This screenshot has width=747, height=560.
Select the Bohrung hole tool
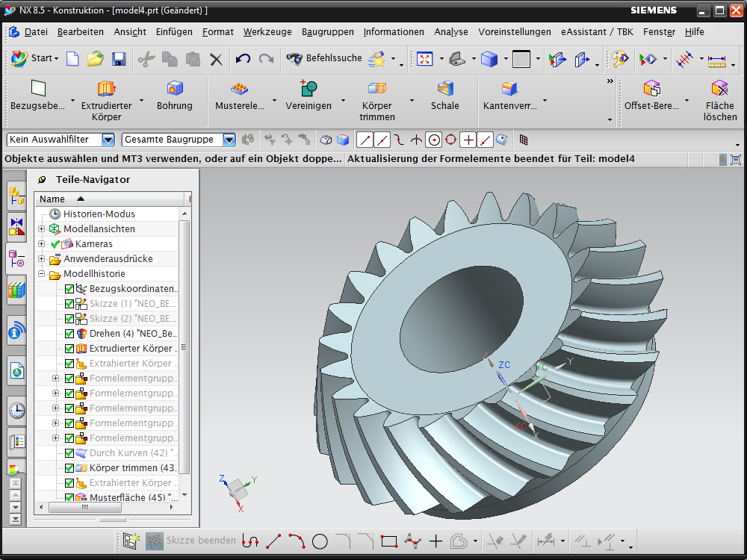175,90
